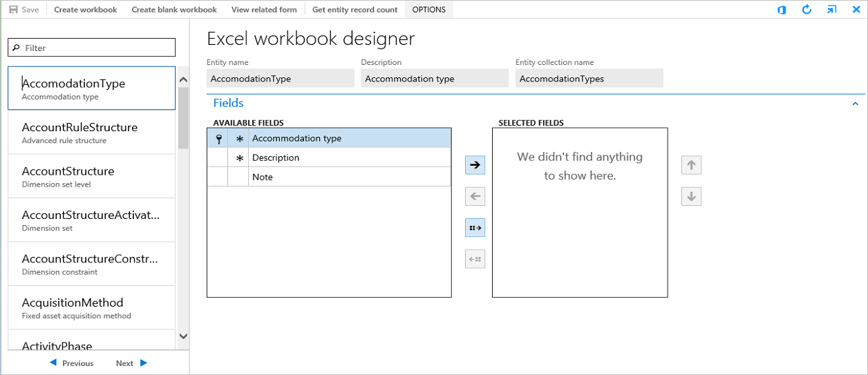Select the AccountStructure entity
Viewport: 868px width, 375px height.
pos(91,176)
